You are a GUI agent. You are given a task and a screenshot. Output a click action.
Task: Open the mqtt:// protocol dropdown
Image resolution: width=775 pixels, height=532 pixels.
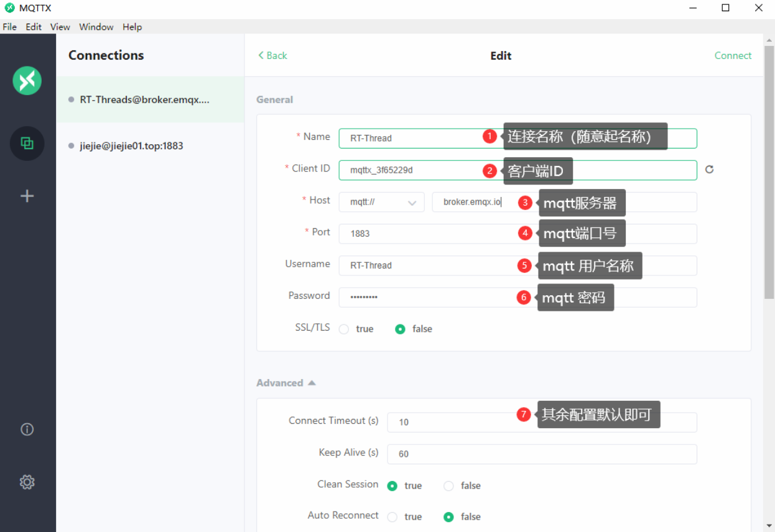pyautogui.click(x=381, y=202)
